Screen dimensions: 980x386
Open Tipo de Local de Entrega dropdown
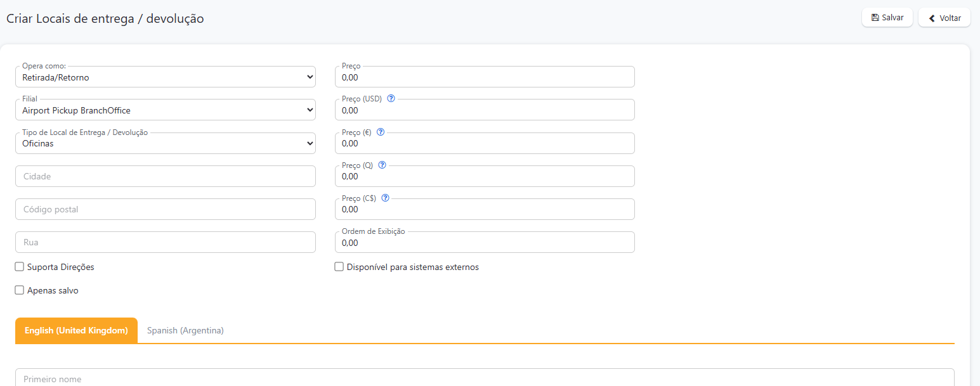(165, 144)
